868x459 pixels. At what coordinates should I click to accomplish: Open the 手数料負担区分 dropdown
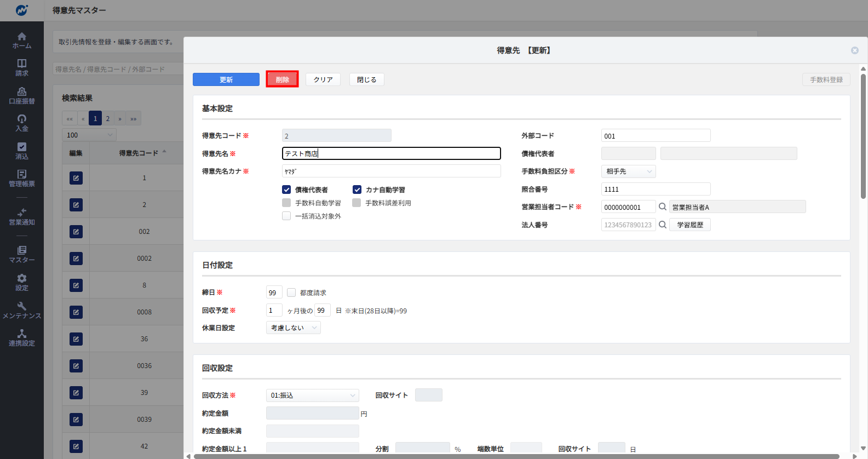628,171
